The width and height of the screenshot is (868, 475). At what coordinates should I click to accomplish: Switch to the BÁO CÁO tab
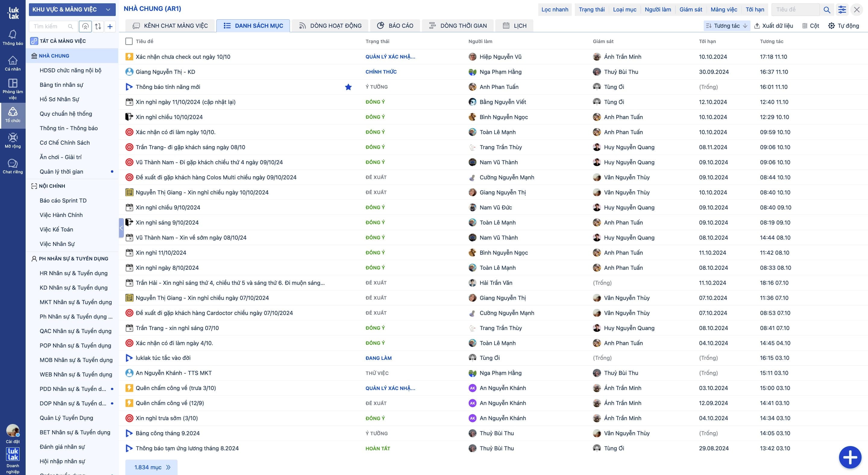[x=395, y=26]
